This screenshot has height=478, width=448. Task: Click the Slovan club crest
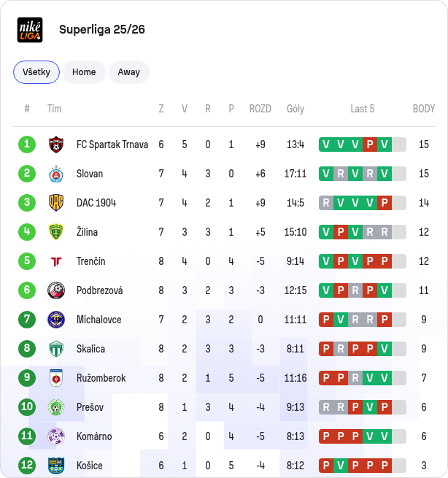coord(56,174)
